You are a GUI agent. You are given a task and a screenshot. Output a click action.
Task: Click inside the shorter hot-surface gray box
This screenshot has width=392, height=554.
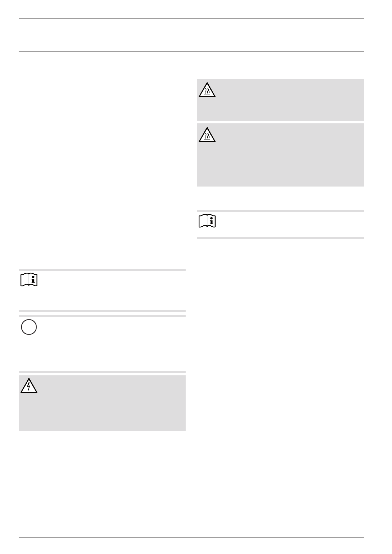coord(280,100)
